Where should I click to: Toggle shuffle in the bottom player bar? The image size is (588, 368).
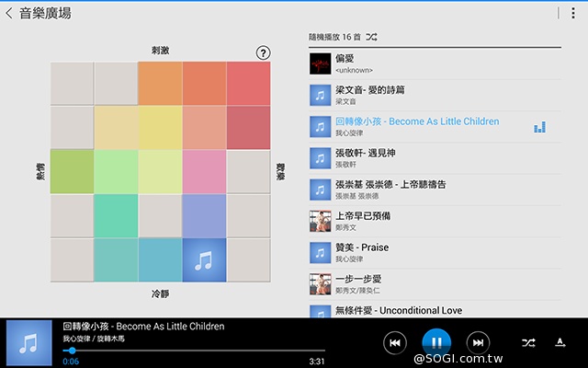pyautogui.click(x=528, y=342)
